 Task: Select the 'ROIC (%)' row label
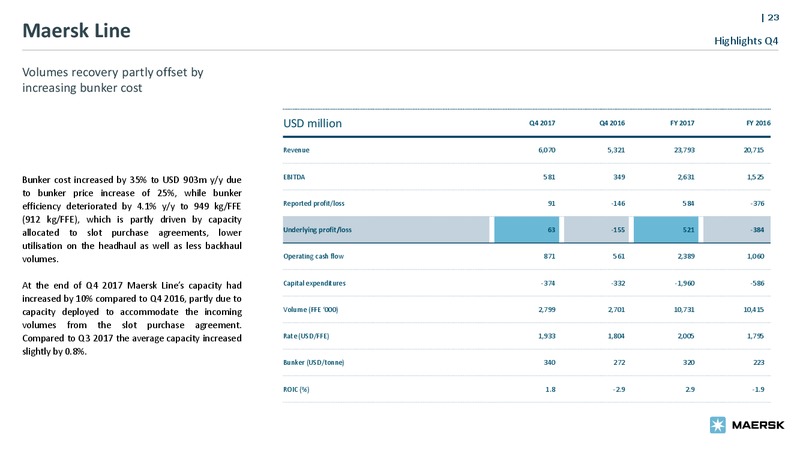[x=296, y=389]
